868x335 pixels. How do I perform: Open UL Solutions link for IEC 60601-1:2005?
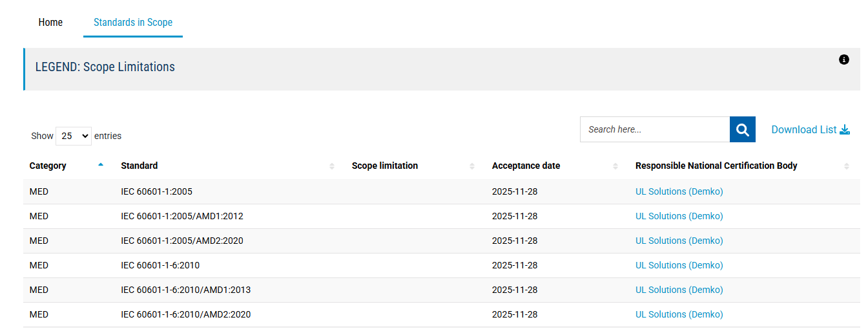tap(679, 191)
